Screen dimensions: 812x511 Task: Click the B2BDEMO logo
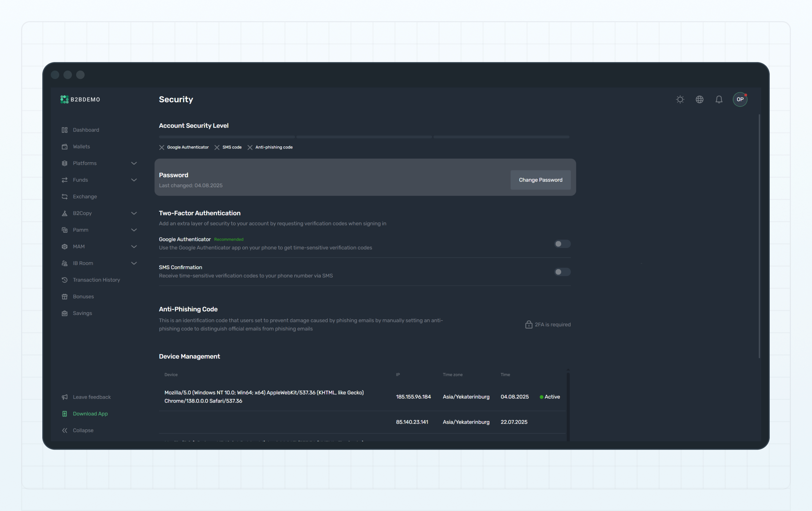[x=80, y=99]
